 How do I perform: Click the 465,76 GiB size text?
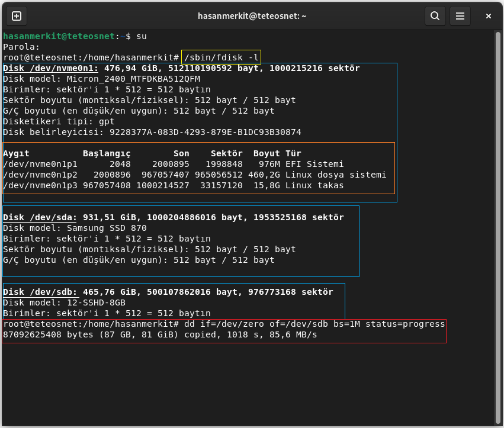tap(110, 292)
